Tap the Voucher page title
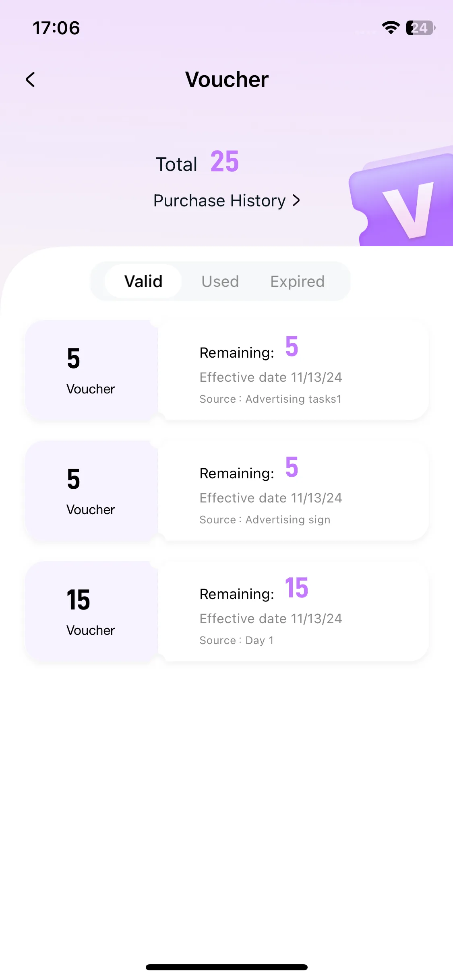Screen dimensions: 453x980 point(227,79)
